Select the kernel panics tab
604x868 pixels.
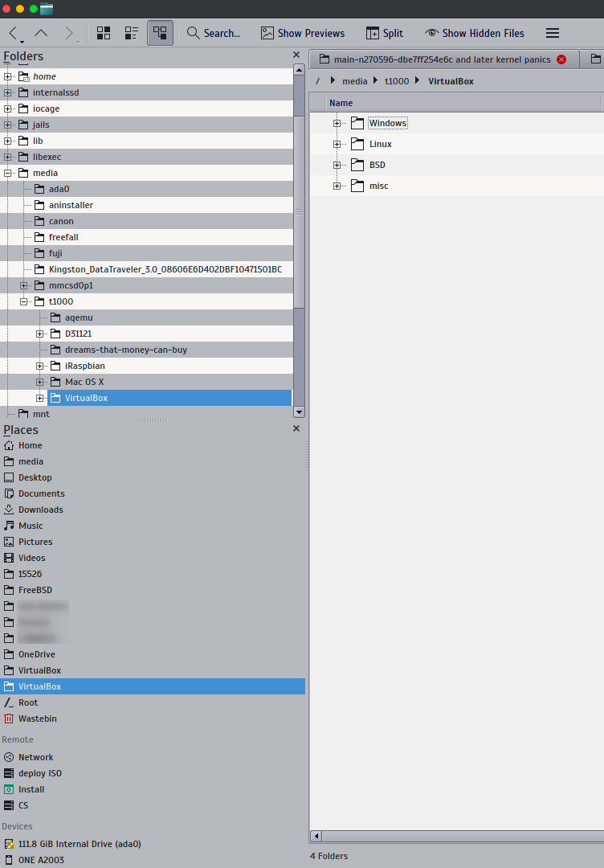(x=440, y=59)
